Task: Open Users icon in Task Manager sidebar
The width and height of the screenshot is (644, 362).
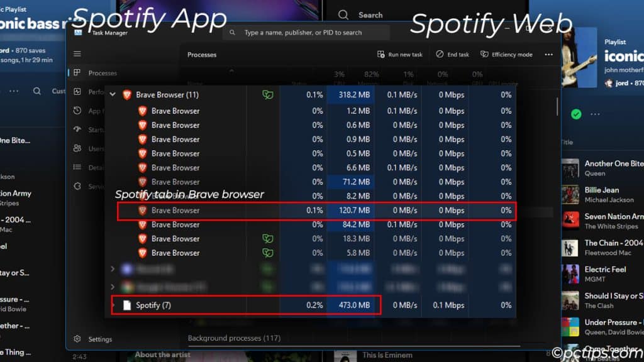Action: point(77,148)
